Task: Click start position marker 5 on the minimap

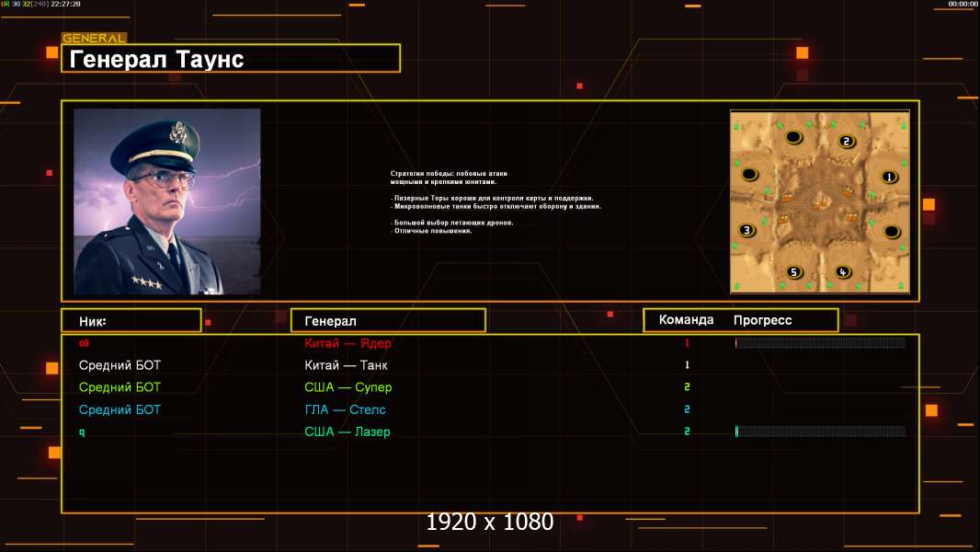Action: [793, 272]
